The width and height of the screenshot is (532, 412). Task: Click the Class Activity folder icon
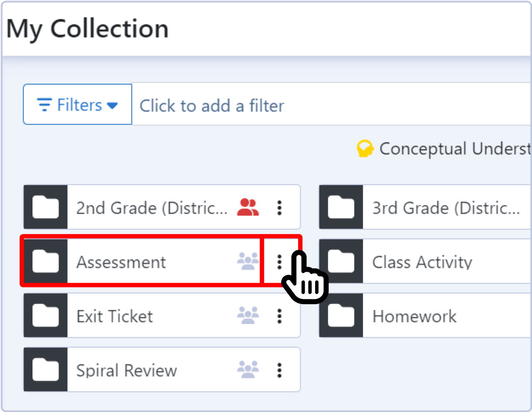click(x=341, y=261)
